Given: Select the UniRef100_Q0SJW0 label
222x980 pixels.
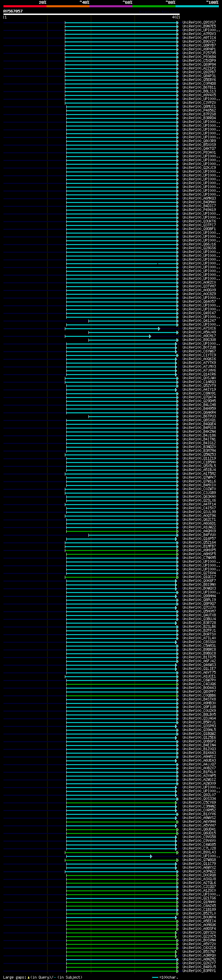Looking at the screenshot, I should pyautogui.click(x=199, y=378).
